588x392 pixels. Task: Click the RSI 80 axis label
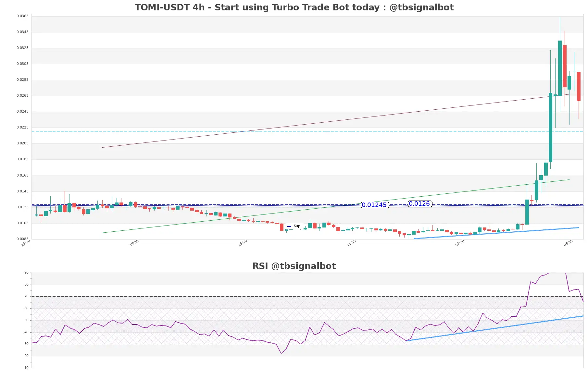coord(26,284)
